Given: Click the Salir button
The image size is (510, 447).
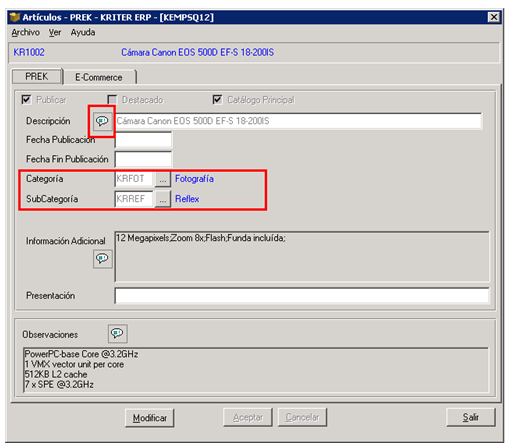Looking at the screenshot, I should pyautogui.click(x=471, y=417).
